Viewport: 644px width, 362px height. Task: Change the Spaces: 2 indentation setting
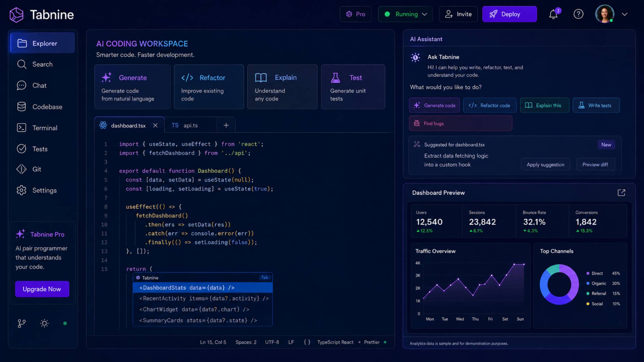coord(246,342)
